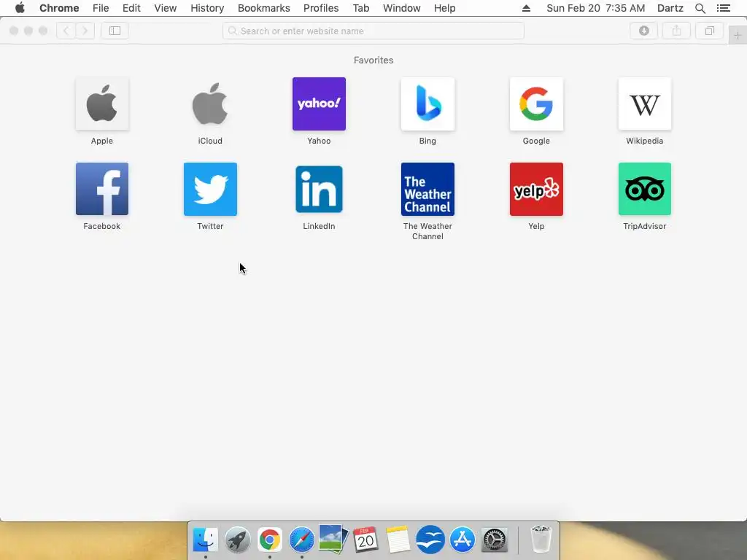Open the iCloud favorite tile
The height and width of the screenshot is (560, 747).
point(210,104)
